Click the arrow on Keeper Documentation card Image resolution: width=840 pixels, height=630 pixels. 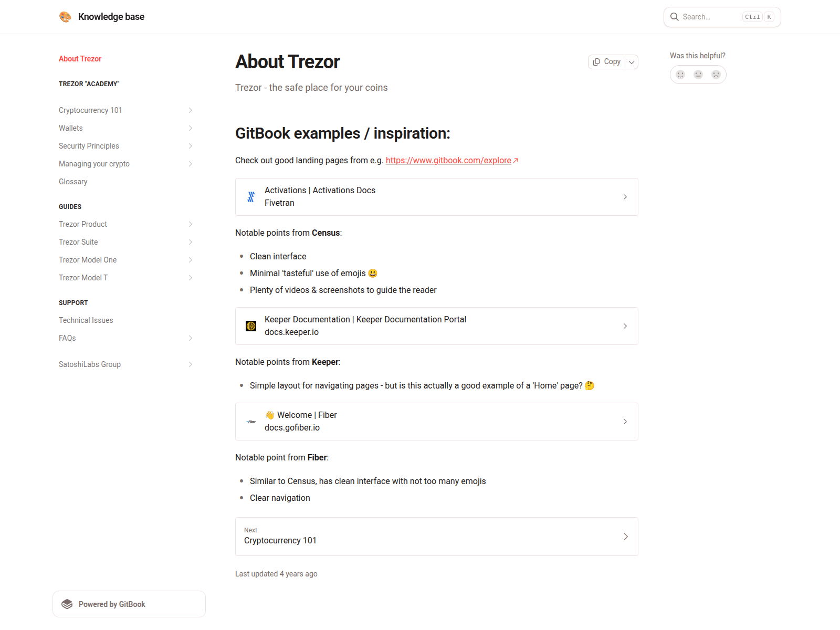(x=625, y=326)
